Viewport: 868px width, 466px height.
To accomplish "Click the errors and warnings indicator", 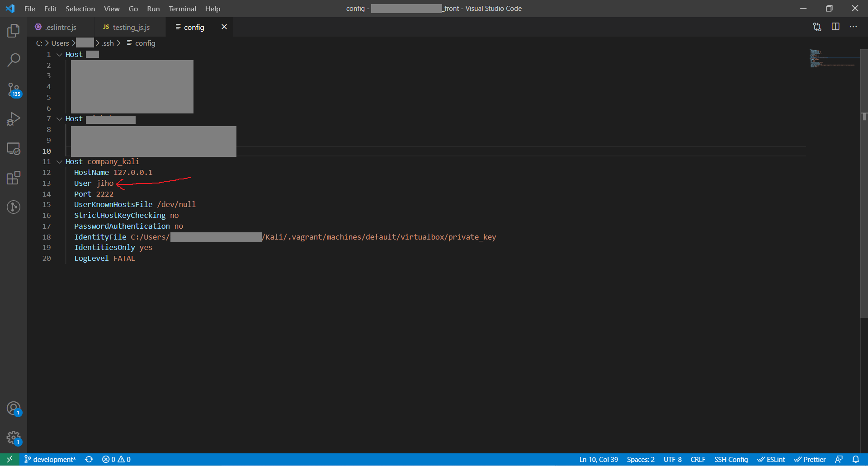I will pyautogui.click(x=116, y=459).
